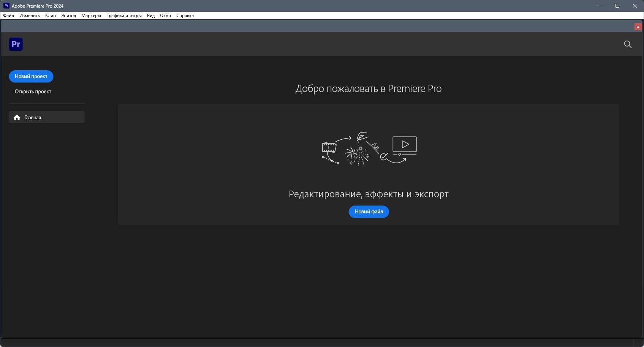Close the Adobe Premiere Pro 2024 window
The image size is (644, 347).
click(x=635, y=6)
